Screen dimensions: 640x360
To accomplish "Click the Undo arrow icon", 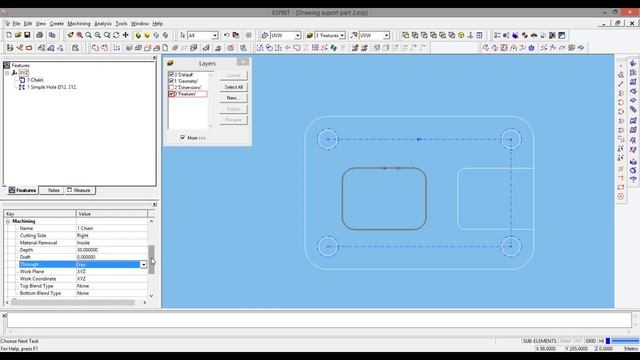I will click(227, 36).
